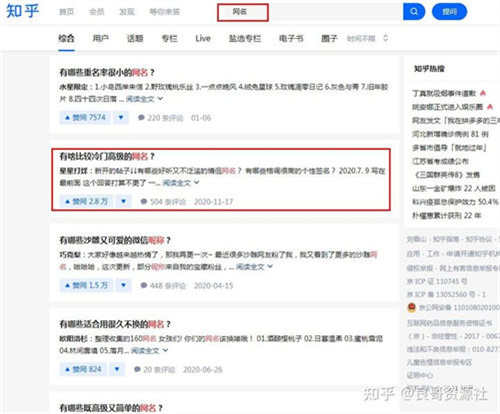
Task: Open the 时间不限 time filter dropdown
Action: 367,38
